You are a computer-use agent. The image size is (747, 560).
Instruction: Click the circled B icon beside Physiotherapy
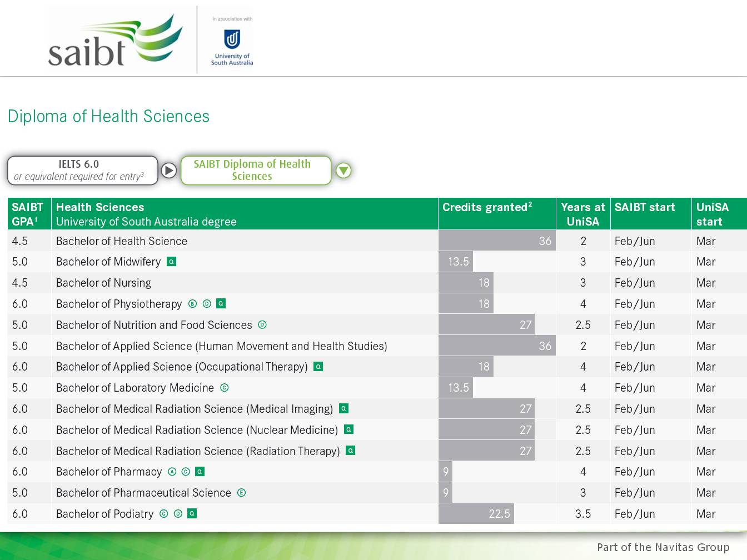(x=192, y=303)
